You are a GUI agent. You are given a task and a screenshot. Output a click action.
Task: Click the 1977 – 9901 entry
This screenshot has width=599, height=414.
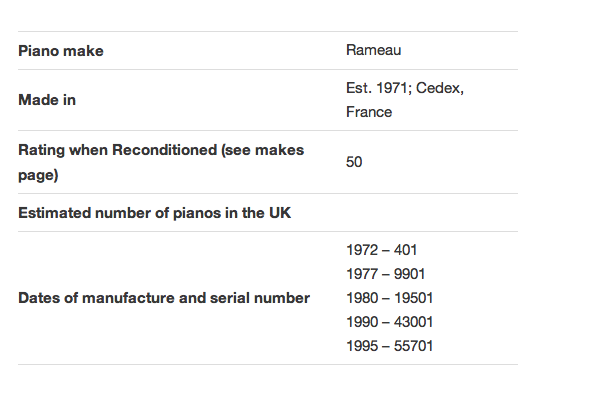(x=385, y=274)
